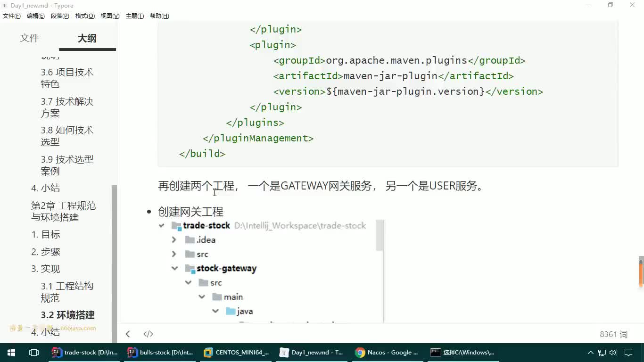Click the text 再创建两个工程 paragraph
Viewport: 644px width, 362px height.
coord(322,186)
